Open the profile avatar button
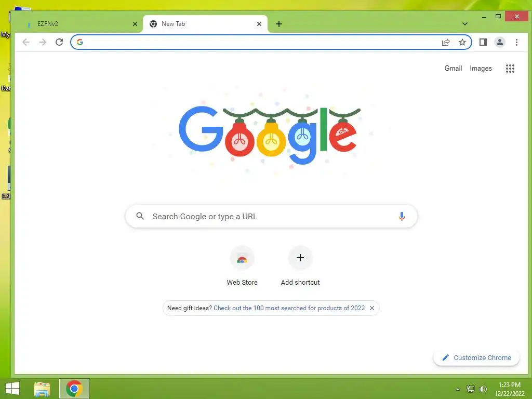The height and width of the screenshot is (399, 532). (499, 42)
